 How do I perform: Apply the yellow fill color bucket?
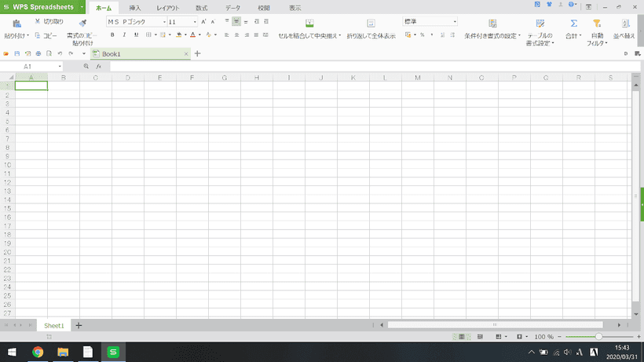coord(178,35)
